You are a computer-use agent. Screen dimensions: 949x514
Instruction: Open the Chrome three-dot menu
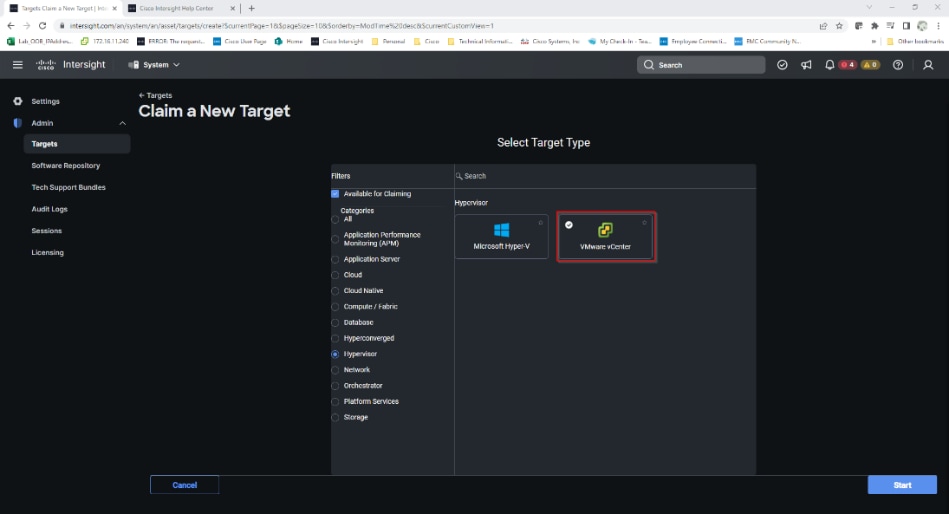point(938,25)
